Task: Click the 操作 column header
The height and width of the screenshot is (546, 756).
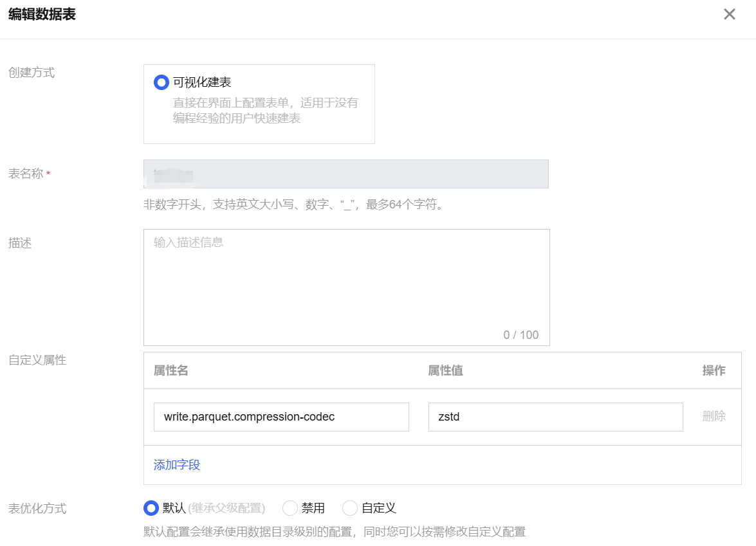Action: (714, 370)
